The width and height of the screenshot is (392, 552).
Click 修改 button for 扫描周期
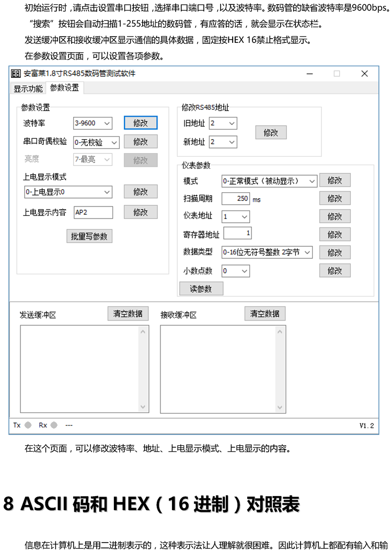[x=335, y=198]
